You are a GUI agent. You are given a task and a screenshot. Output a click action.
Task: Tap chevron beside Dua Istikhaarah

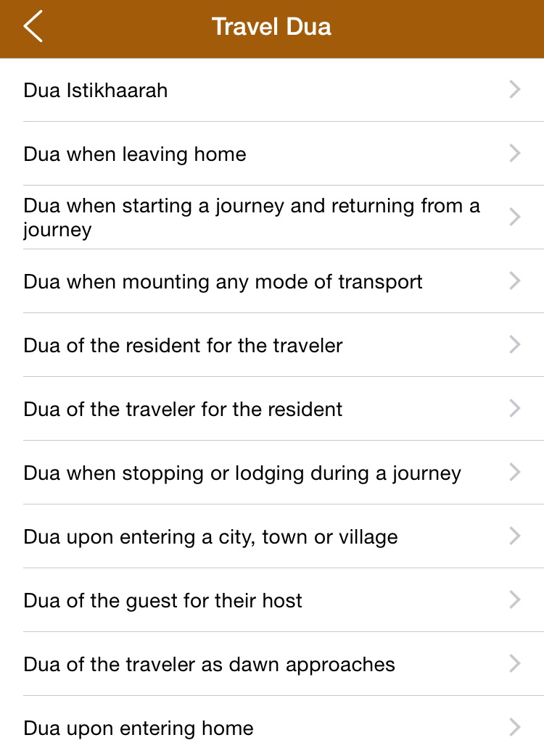click(515, 90)
